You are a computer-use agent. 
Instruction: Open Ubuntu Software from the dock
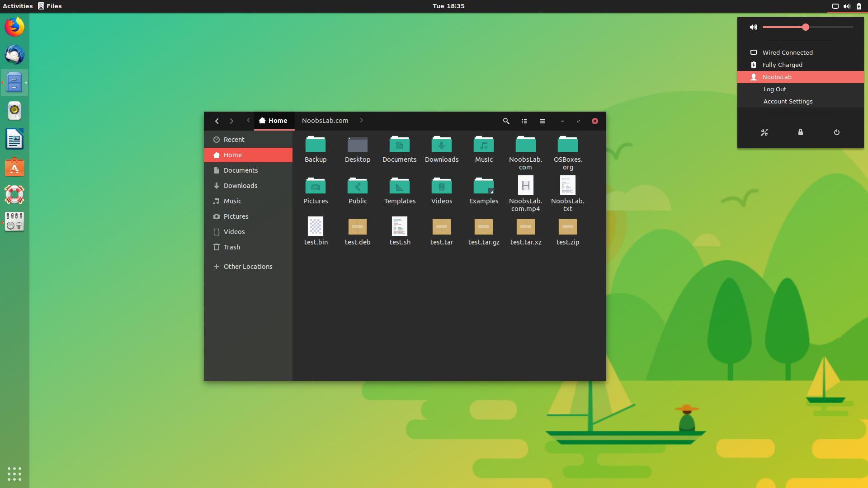pos(14,167)
